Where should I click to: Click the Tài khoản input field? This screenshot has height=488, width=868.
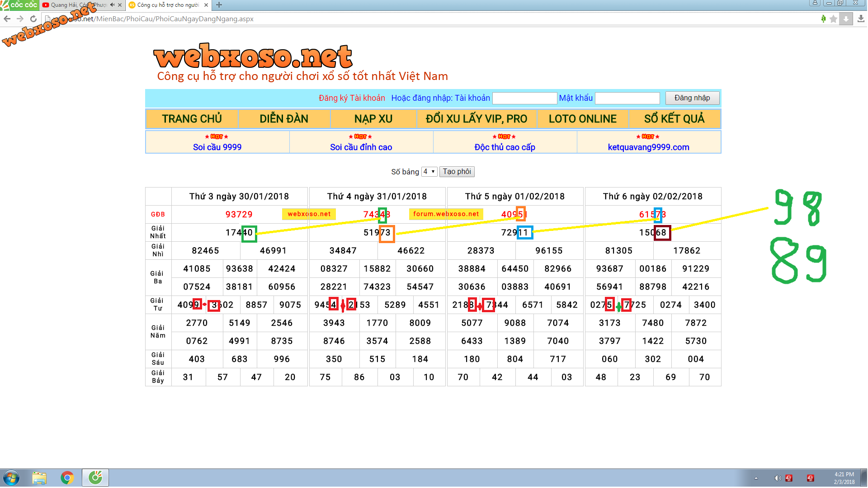coord(524,98)
